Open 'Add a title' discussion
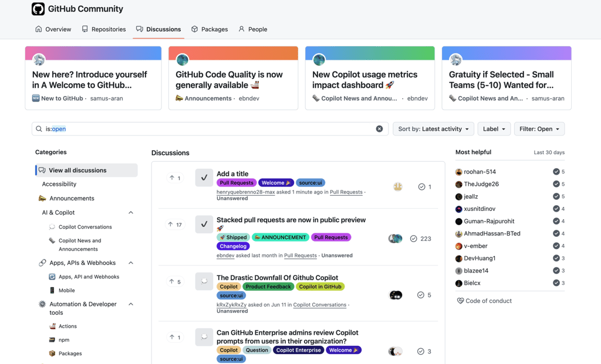The width and height of the screenshot is (601, 364). click(232, 174)
